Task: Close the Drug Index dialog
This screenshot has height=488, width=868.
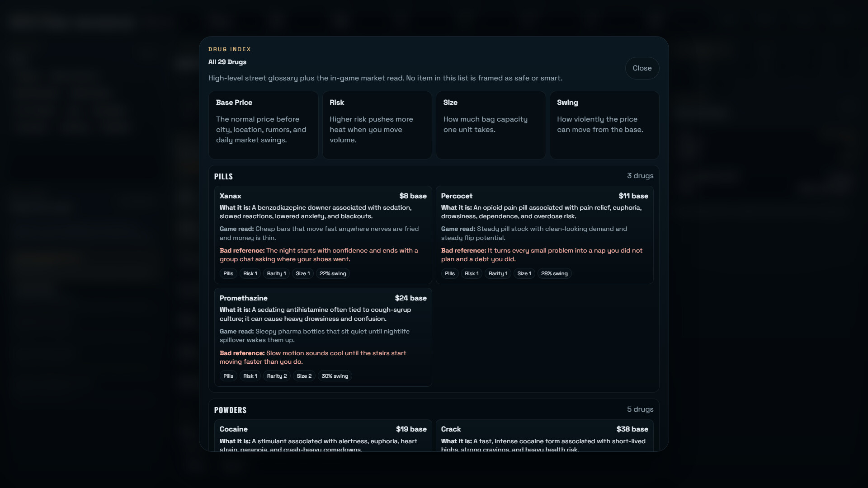Action: (642, 68)
